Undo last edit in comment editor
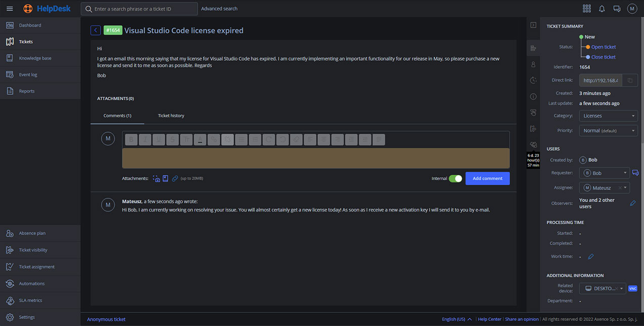This screenshot has width=644, height=326. point(283,140)
